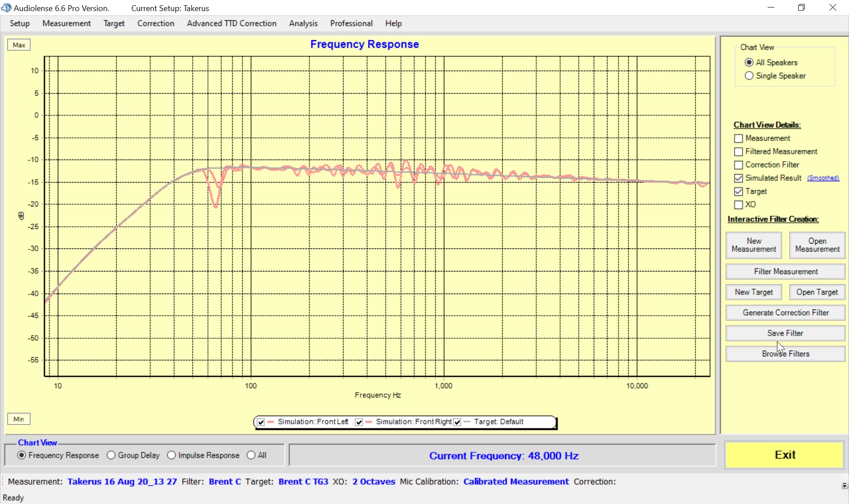Click target name Brent C TG3

pyautogui.click(x=303, y=481)
